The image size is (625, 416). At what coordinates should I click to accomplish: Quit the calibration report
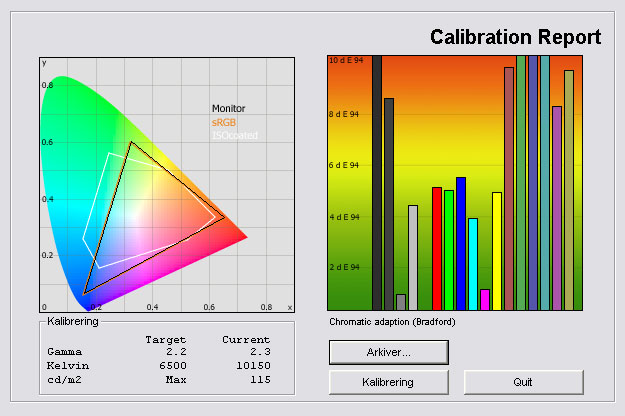pyautogui.click(x=523, y=382)
